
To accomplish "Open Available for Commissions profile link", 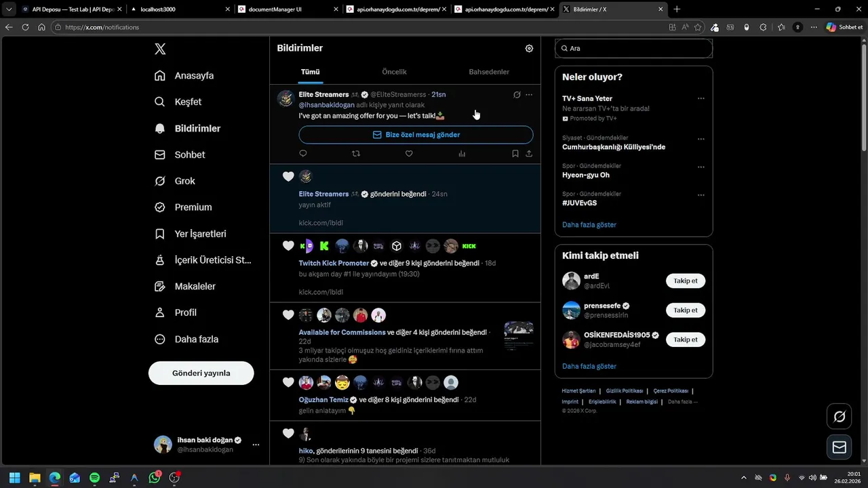I will coord(342,332).
